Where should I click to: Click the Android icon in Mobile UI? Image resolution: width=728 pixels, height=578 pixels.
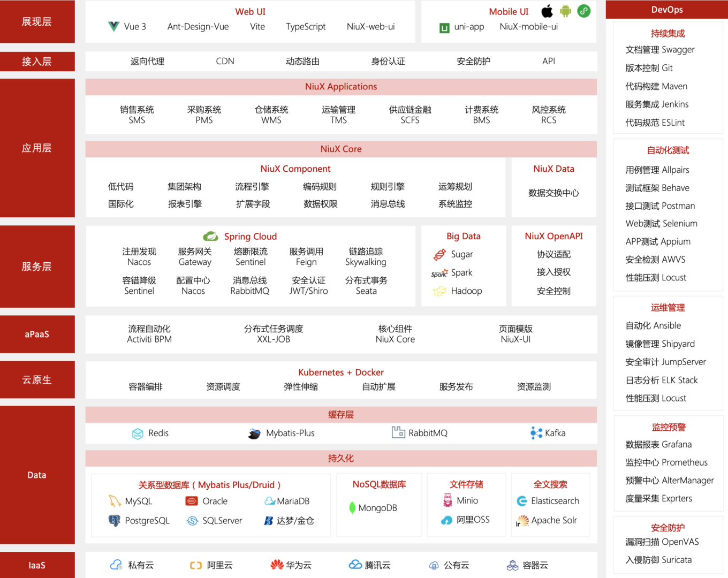point(565,11)
